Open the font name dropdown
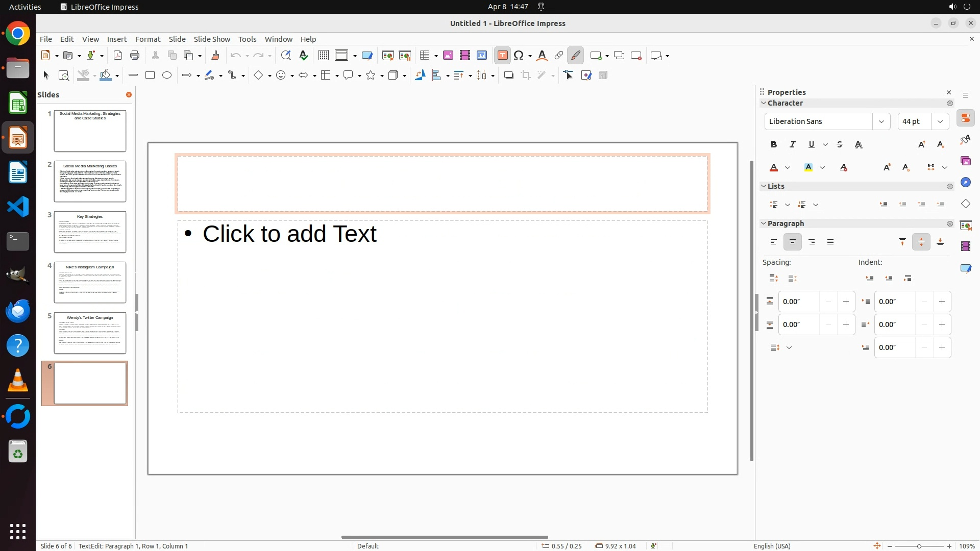Image resolution: width=980 pixels, height=551 pixels. (881, 121)
